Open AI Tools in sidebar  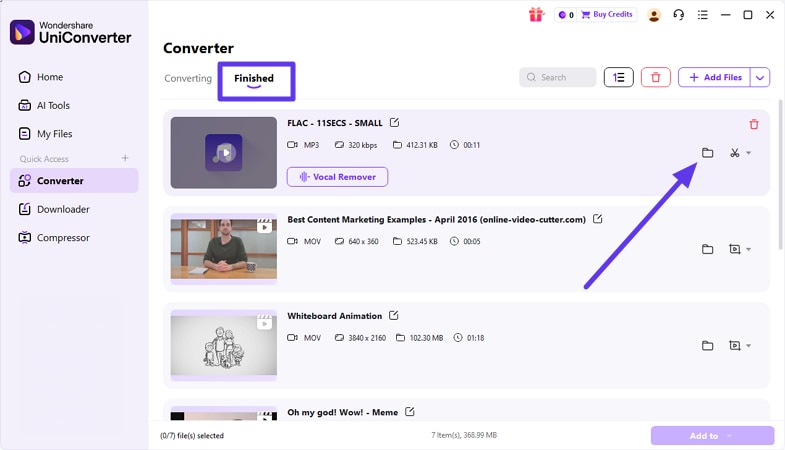74,106
